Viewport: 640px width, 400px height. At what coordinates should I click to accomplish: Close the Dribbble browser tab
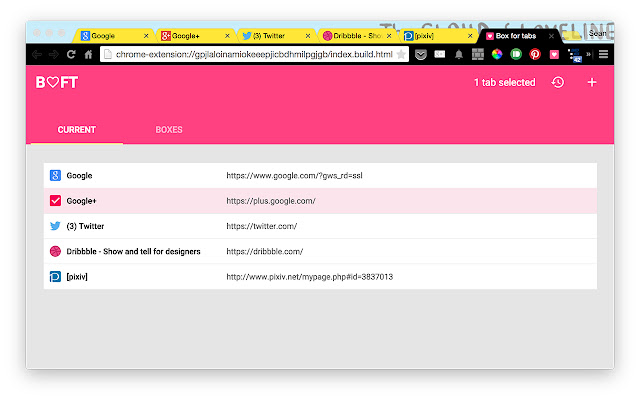pos(389,36)
